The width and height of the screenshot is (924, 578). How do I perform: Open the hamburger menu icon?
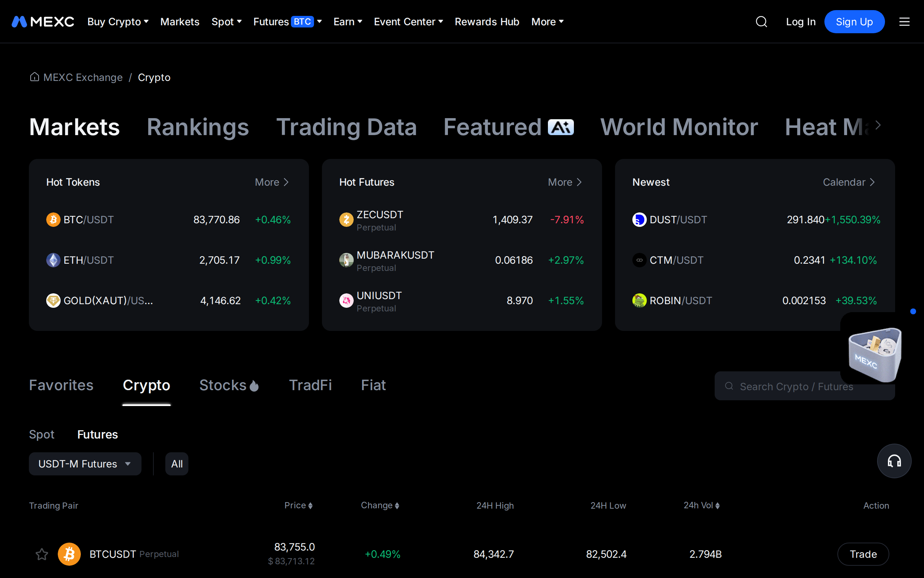(x=904, y=22)
